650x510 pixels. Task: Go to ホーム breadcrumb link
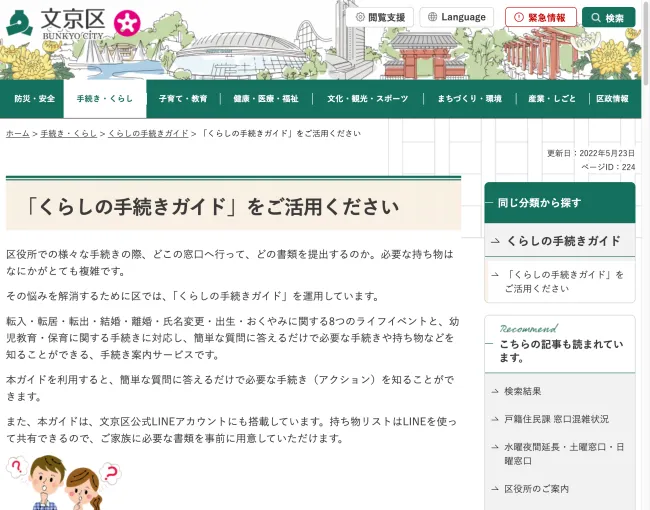click(x=18, y=134)
